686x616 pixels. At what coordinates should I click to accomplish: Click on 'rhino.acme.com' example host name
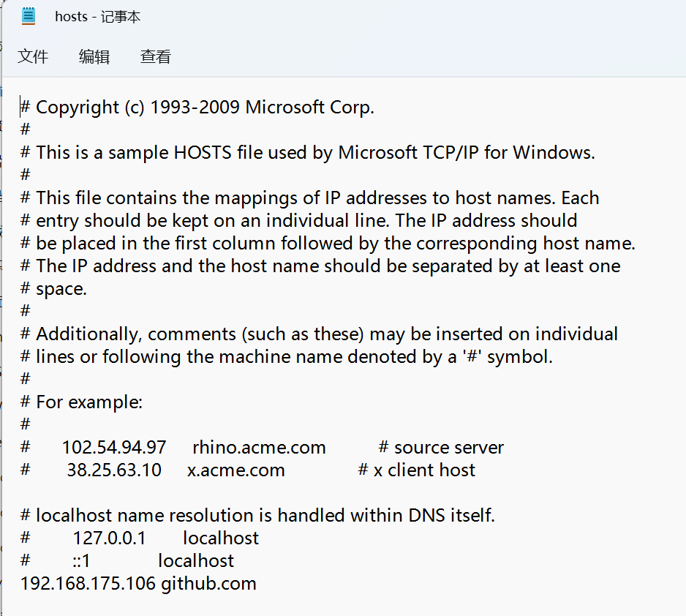pyautogui.click(x=259, y=448)
